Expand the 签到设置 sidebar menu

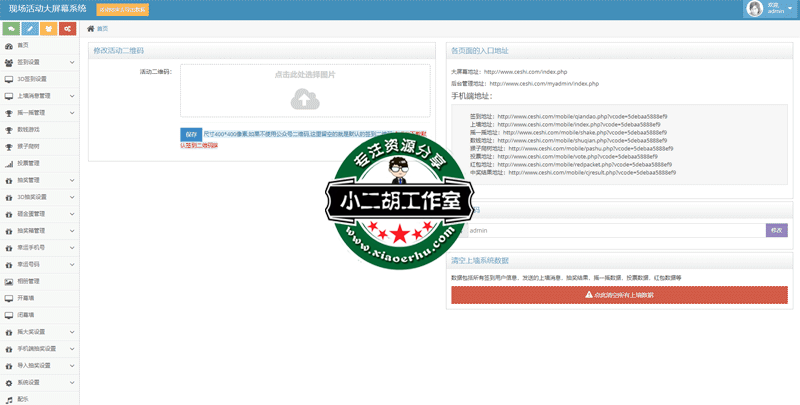pos(38,62)
